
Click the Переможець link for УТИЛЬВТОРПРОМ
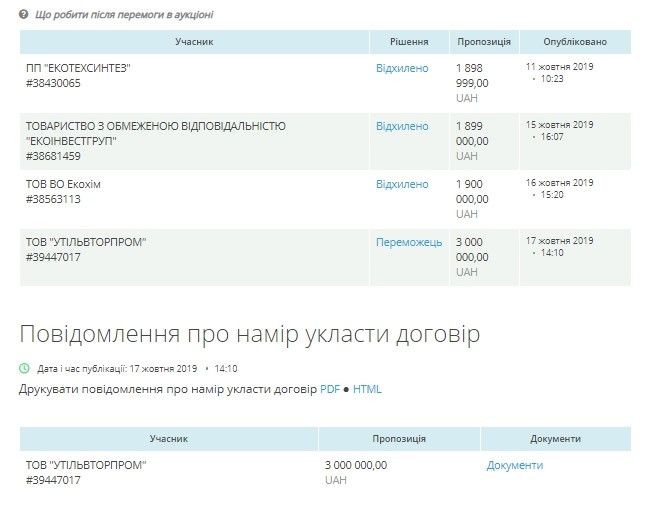pos(408,242)
